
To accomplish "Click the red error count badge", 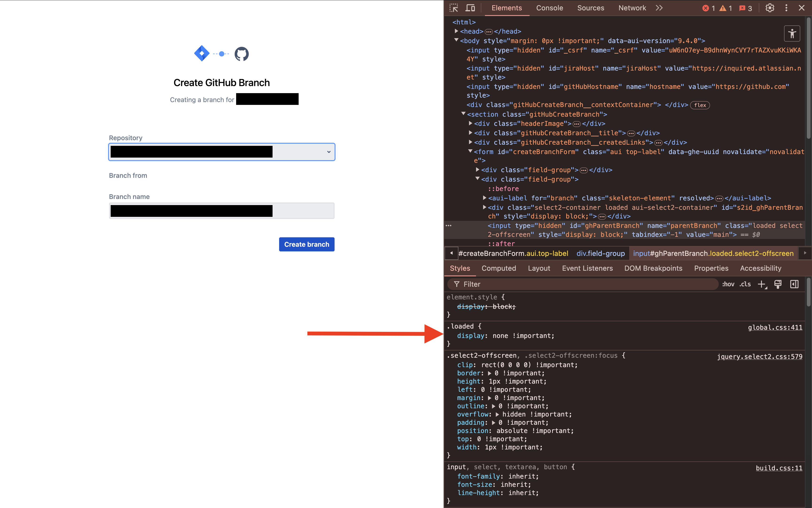I will tap(709, 8).
